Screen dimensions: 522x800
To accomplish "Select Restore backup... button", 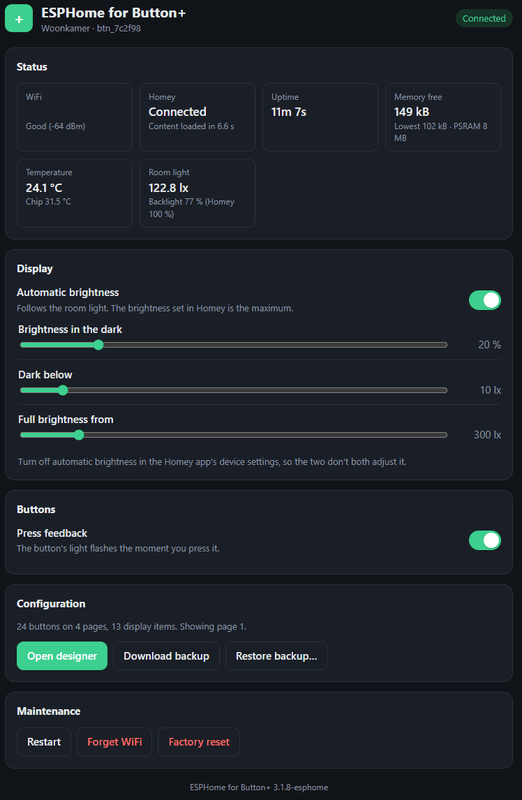I will click(277, 656).
